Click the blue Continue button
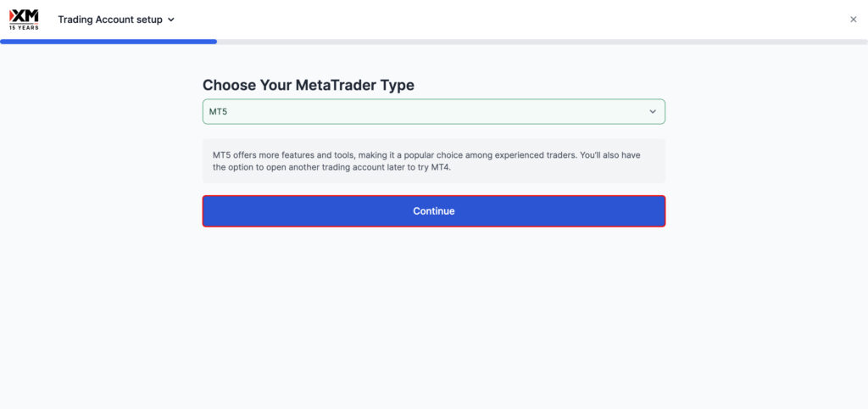This screenshot has height=409, width=868. point(433,211)
